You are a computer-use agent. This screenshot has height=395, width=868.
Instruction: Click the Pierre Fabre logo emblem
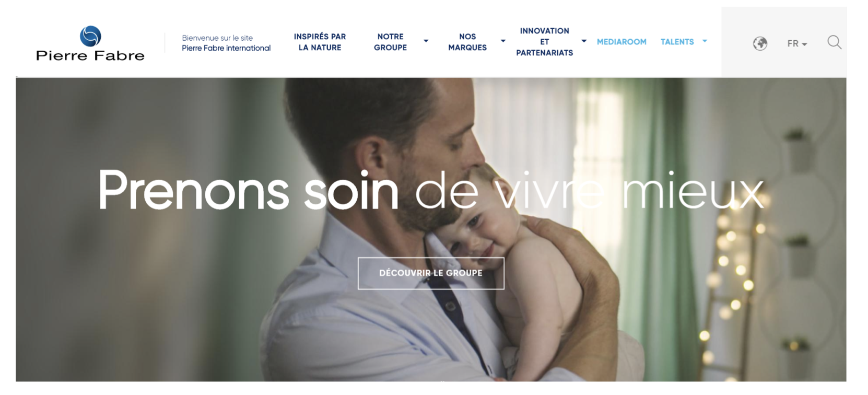click(x=90, y=36)
